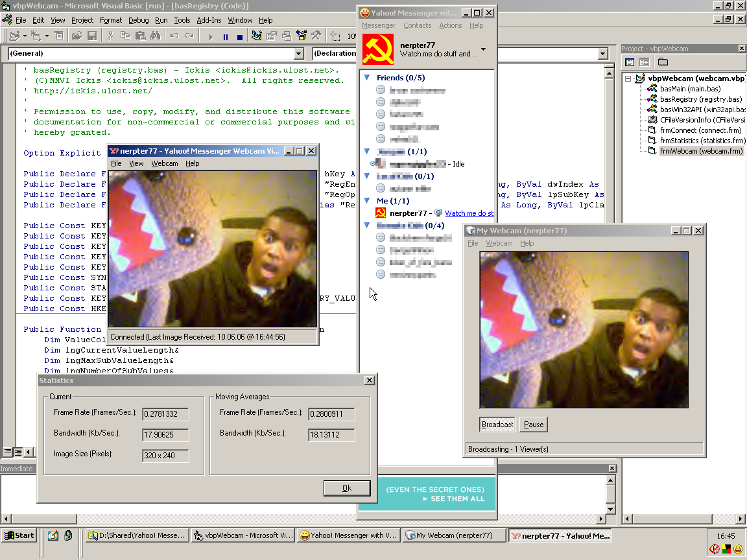Click Ok in the Statistics dialog

coord(347,487)
